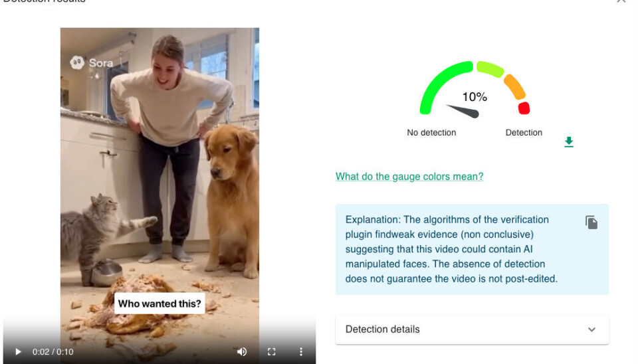The width and height of the screenshot is (638, 364).
Task: Play the video
Action: (x=18, y=351)
